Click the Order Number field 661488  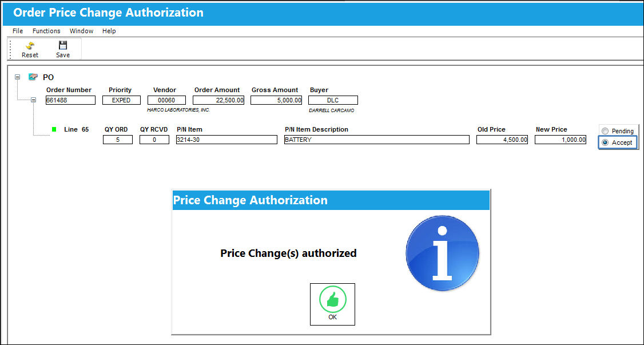70,100
